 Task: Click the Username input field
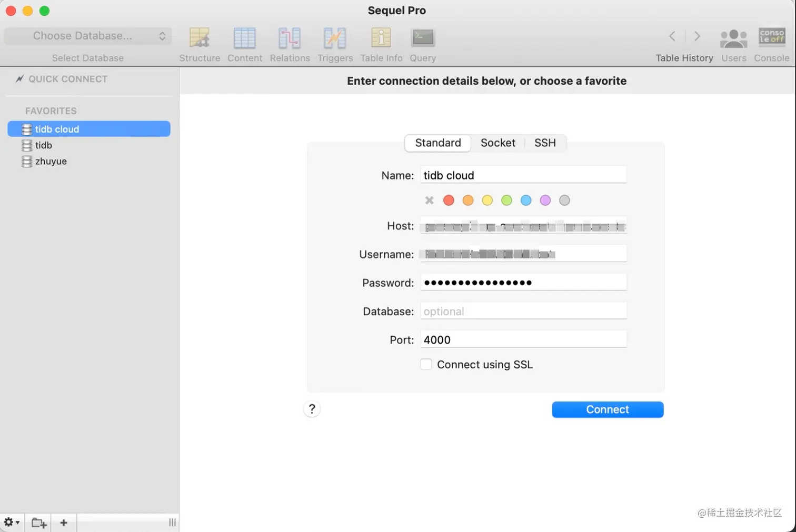click(523, 254)
